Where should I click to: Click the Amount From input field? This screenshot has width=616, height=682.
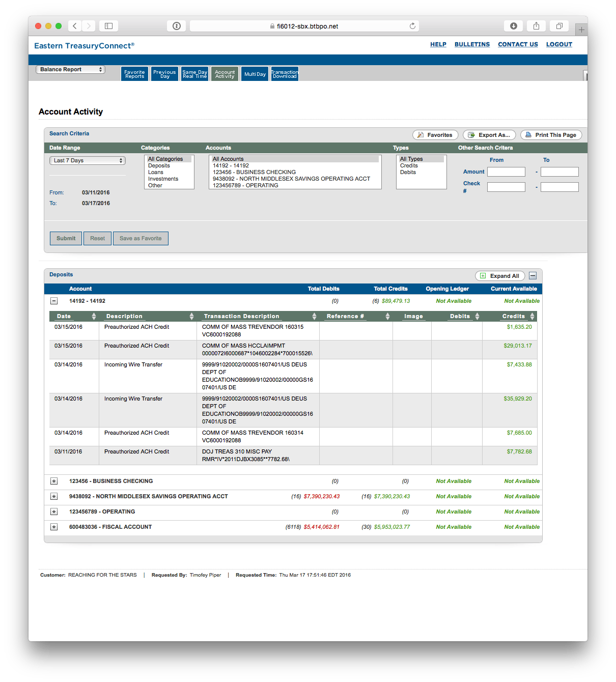coord(506,172)
